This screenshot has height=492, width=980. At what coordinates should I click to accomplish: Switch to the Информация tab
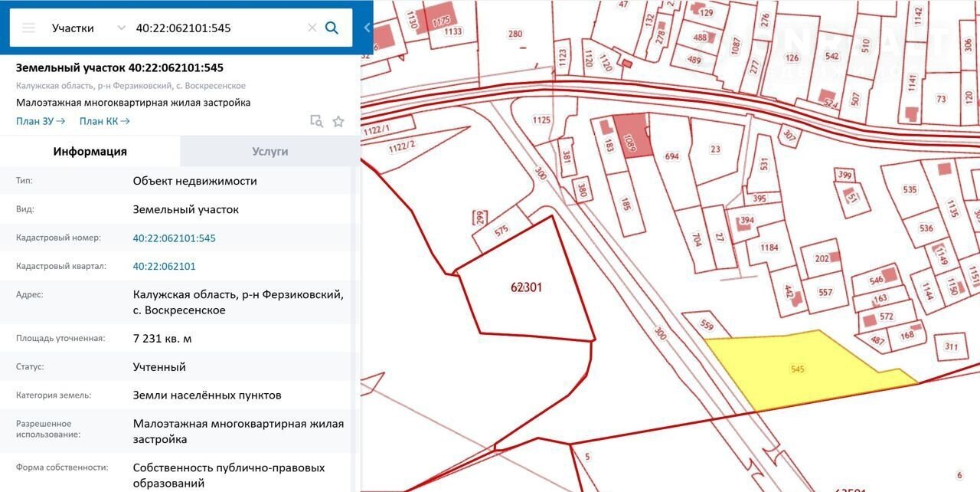coord(90,152)
